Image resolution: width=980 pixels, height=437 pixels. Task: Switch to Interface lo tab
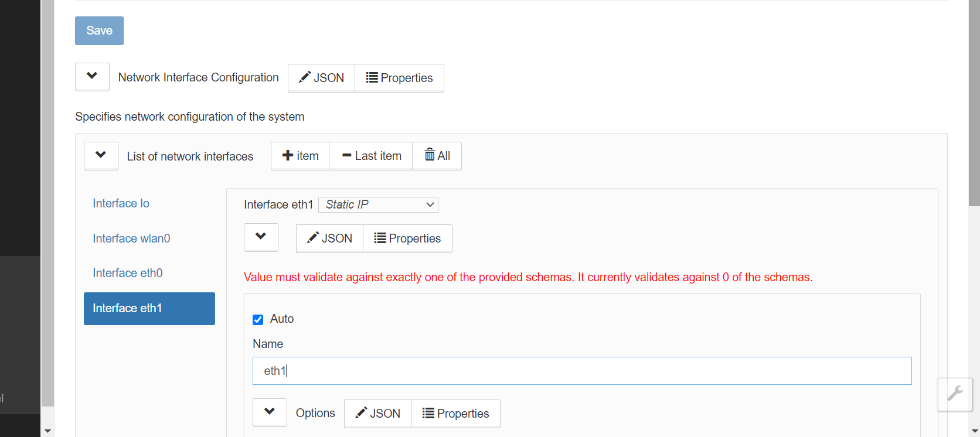tap(121, 203)
